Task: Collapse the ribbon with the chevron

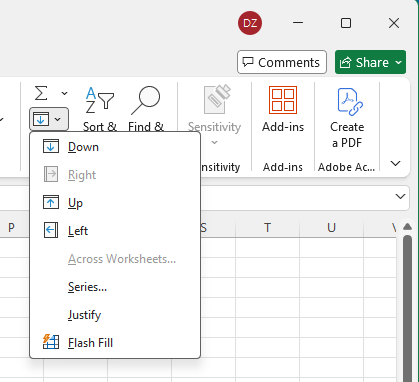Action: pos(395,163)
